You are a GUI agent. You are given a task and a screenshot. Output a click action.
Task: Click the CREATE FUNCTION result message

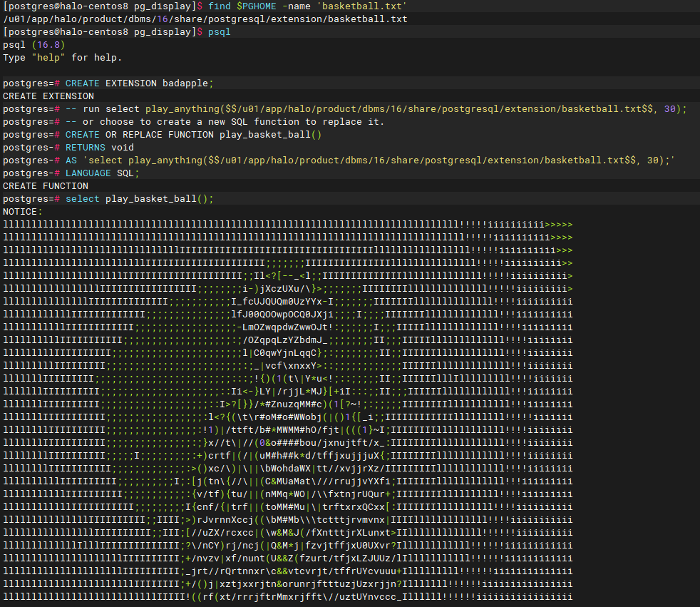pos(46,185)
